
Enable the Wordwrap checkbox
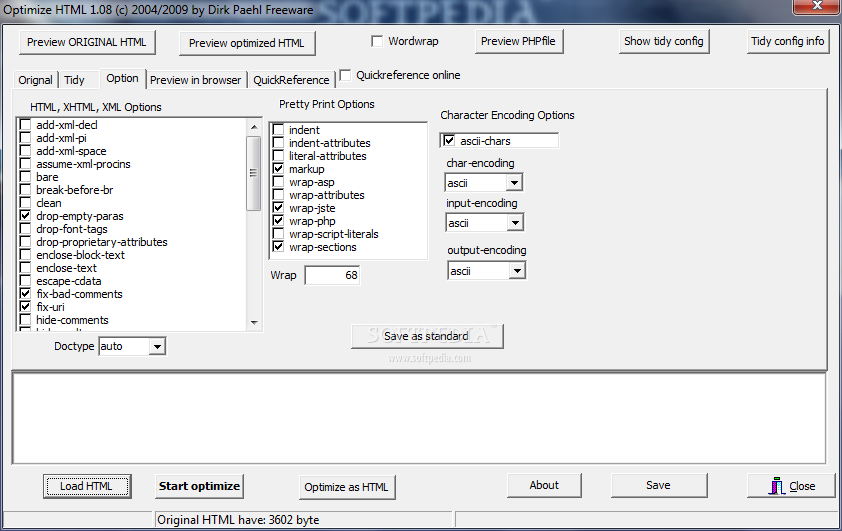tap(378, 41)
